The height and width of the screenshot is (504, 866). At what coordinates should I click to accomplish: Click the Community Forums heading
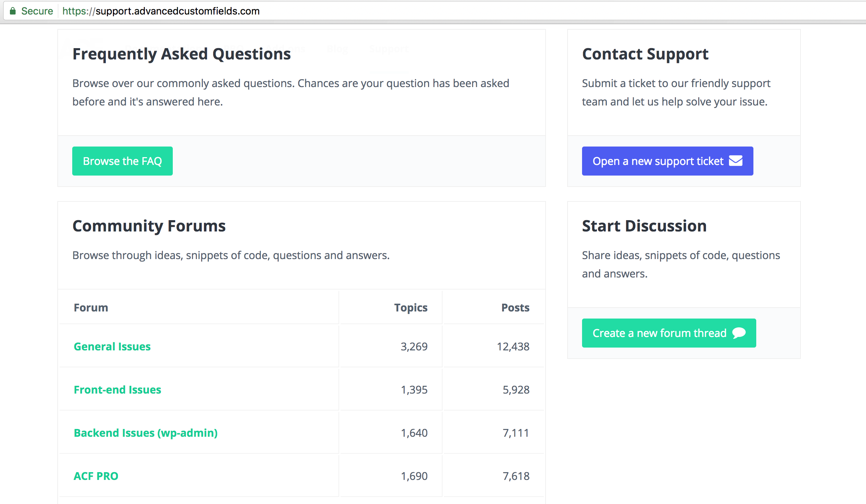[x=149, y=226]
